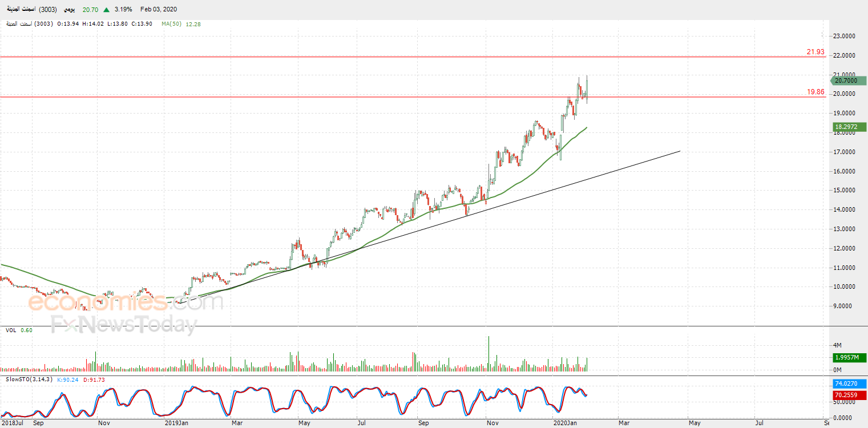Click the open value O:13.94
Screen dimensions: 868x428
point(68,24)
